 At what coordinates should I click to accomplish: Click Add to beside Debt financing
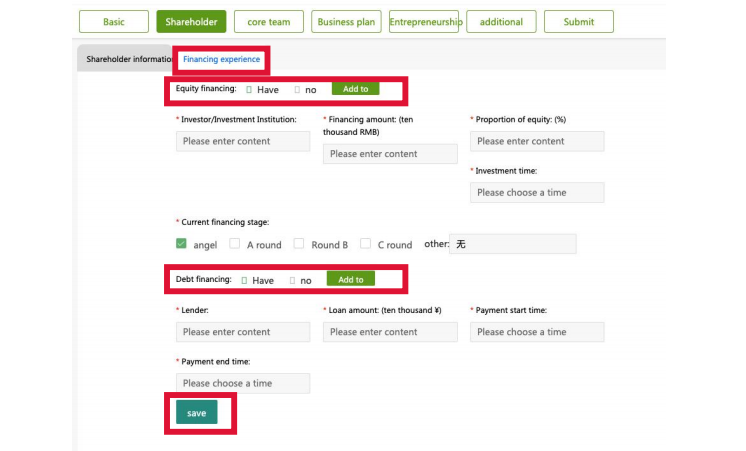[x=351, y=279]
